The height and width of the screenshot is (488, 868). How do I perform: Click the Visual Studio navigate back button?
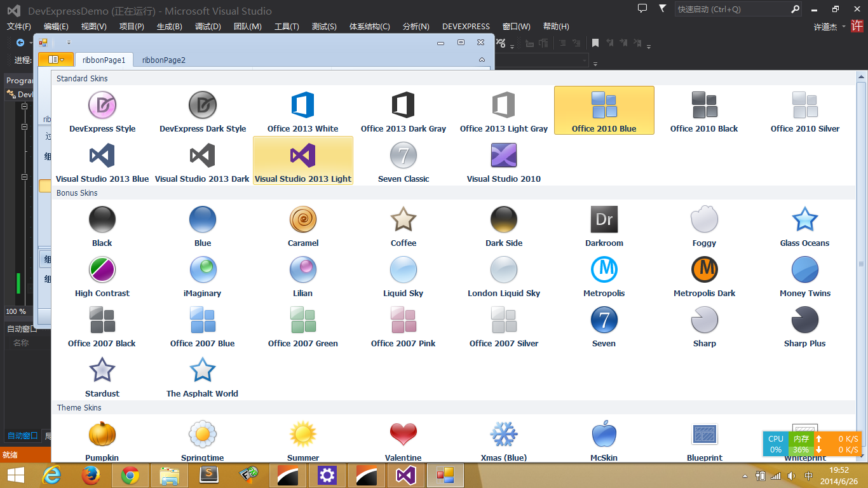tap(20, 43)
